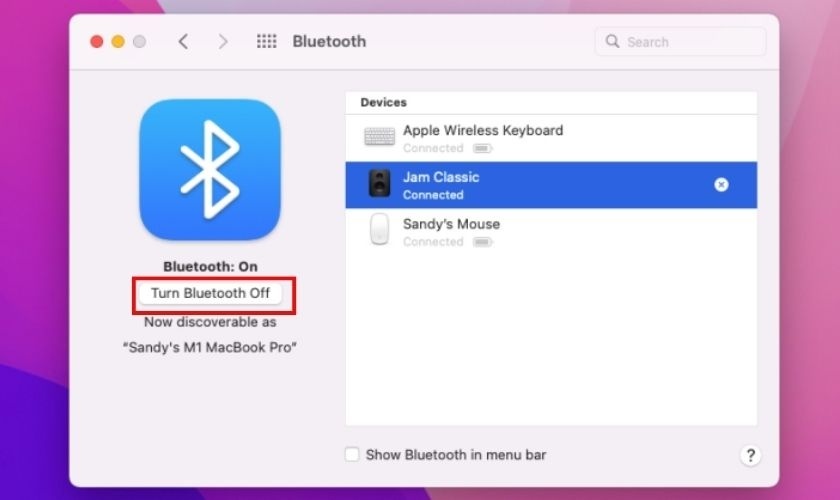The height and width of the screenshot is (500, 840).
Task: Click "Sandy's M1 MacBook Pro" name text
Action: pyautogui.click(x=209, y=347)
